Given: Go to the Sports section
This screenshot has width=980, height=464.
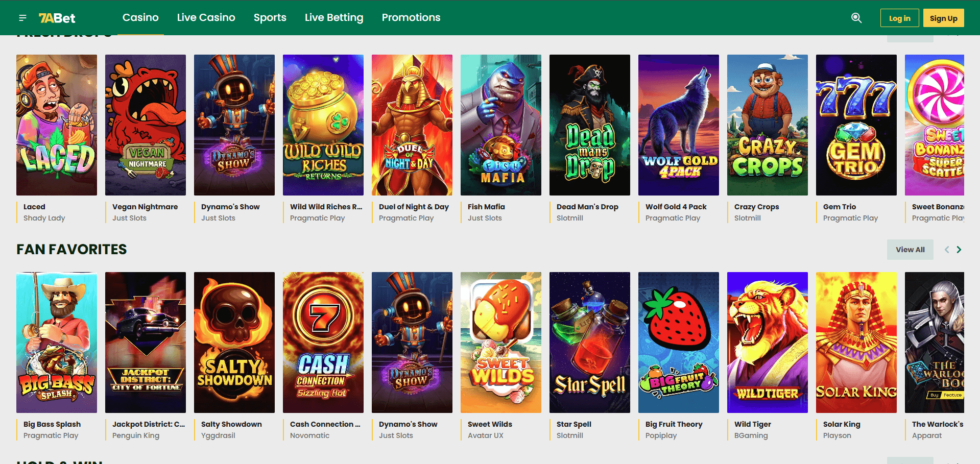Looking at the screenshot, I should [x=270, y=17].
